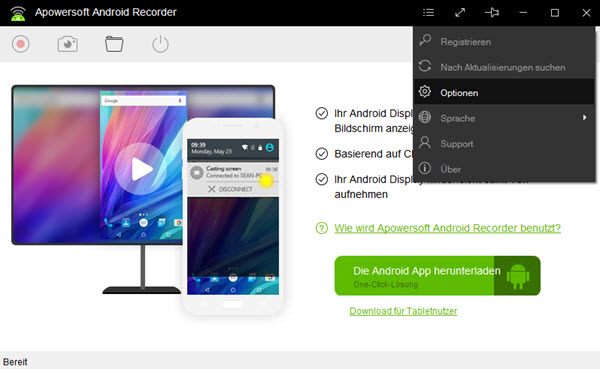Image resolution: width=600 pixels, height=369 pixels.
Task: Click the Android robot icon on download button
Action: (x=518, y=276)
